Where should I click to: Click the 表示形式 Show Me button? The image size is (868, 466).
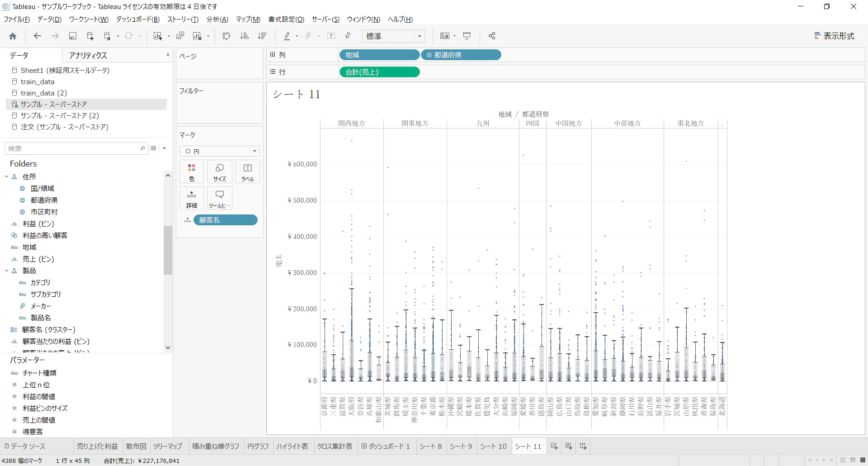click(x=834, y=36)
